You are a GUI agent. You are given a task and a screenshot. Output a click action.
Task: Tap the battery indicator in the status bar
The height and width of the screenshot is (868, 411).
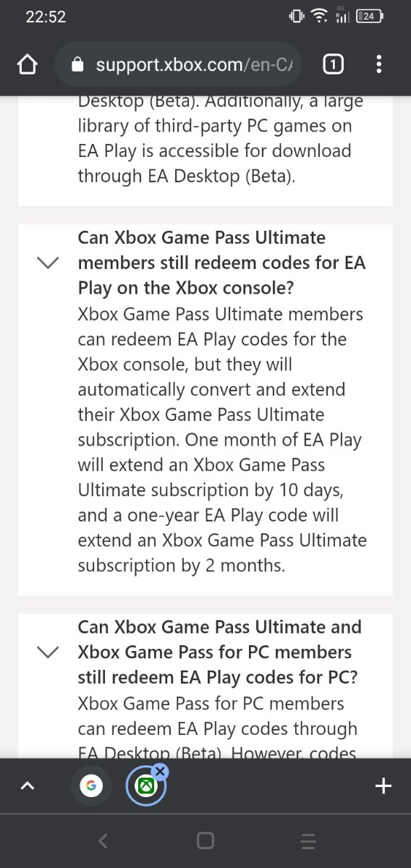pyautogui.click(x=371, y=17)
